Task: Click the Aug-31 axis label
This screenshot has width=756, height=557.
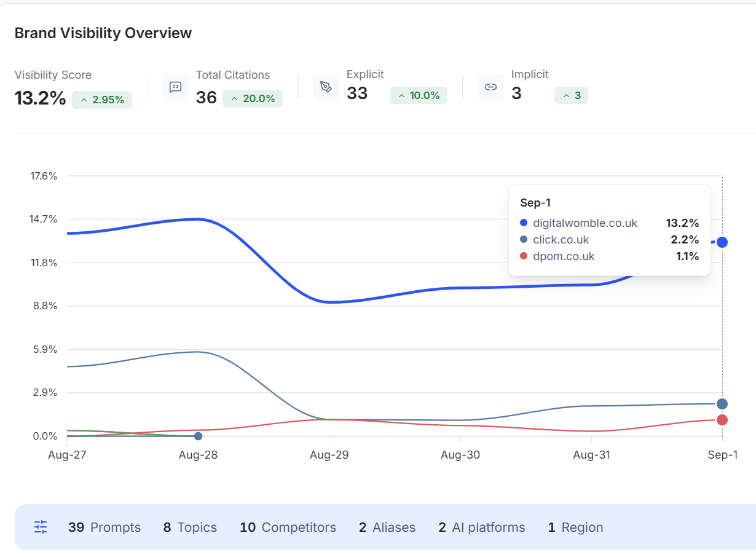Action: coord(591,455)
